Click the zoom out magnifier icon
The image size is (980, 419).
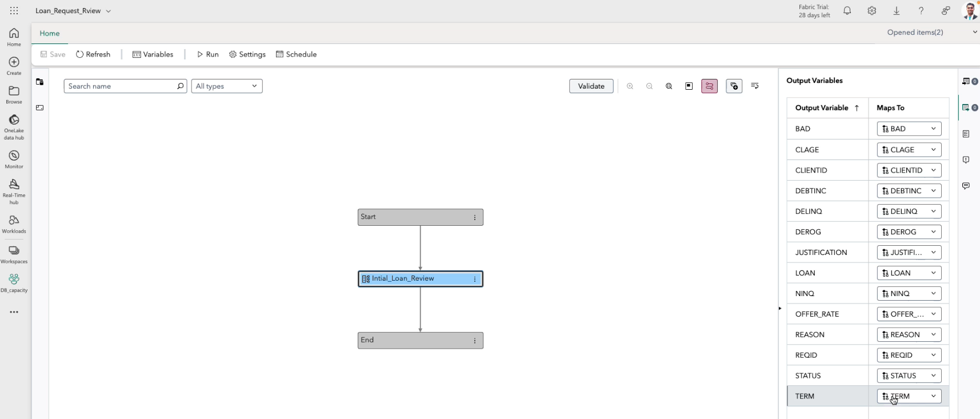point(649,86)
